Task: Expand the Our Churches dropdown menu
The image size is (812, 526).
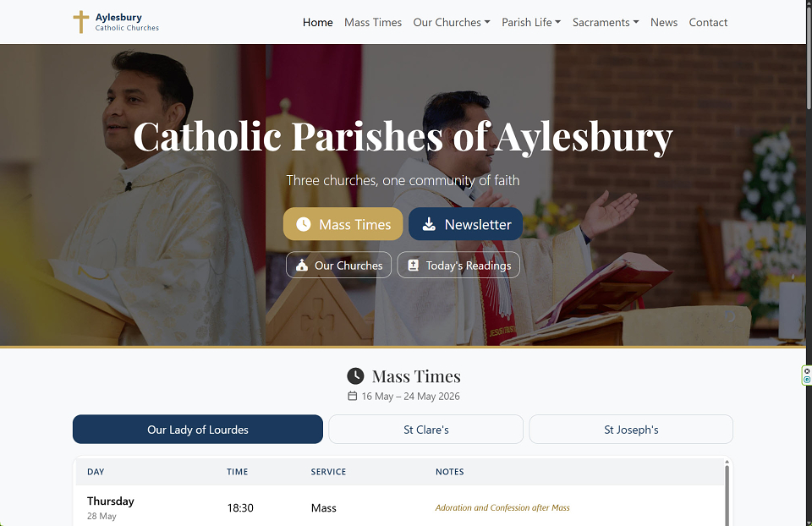Action: 452,22
